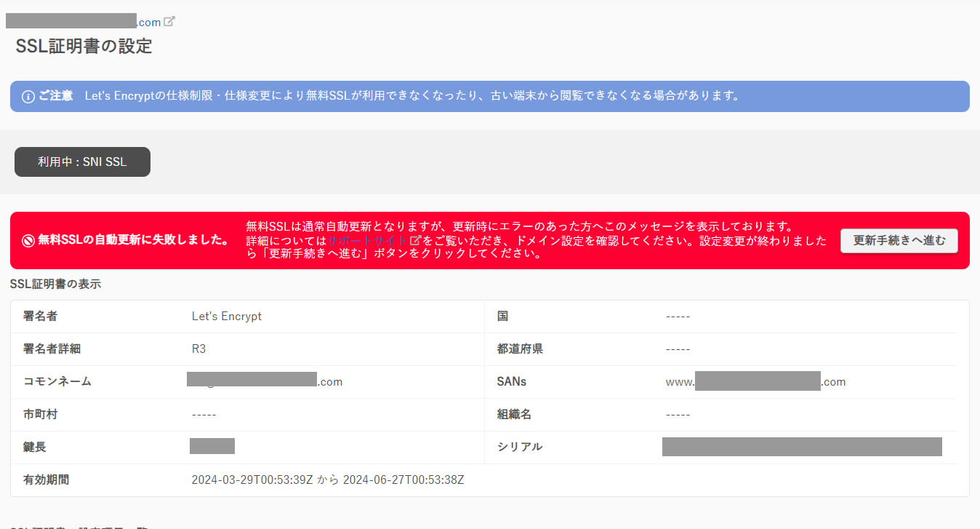Viewport: 980px width, 529px height.
Task: Open the サポートサイト link
Action: 369,240
